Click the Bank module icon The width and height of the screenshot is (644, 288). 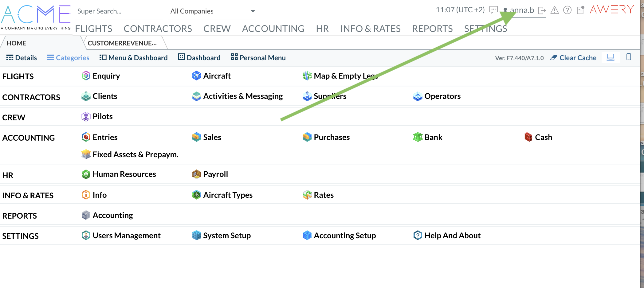point(418,137)
